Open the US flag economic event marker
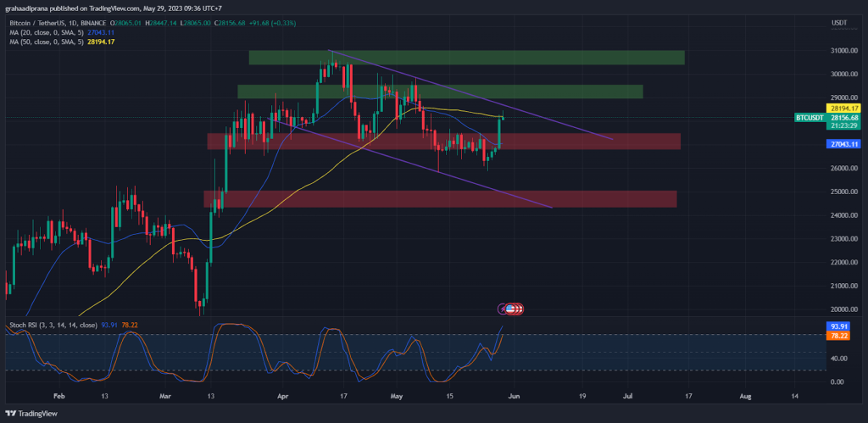The width and height of the screenshot is (868, 423). 510,309
